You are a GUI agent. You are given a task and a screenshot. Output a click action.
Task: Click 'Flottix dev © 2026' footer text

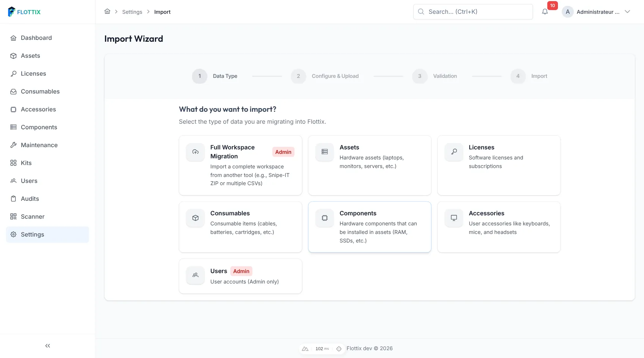[370, 348]
